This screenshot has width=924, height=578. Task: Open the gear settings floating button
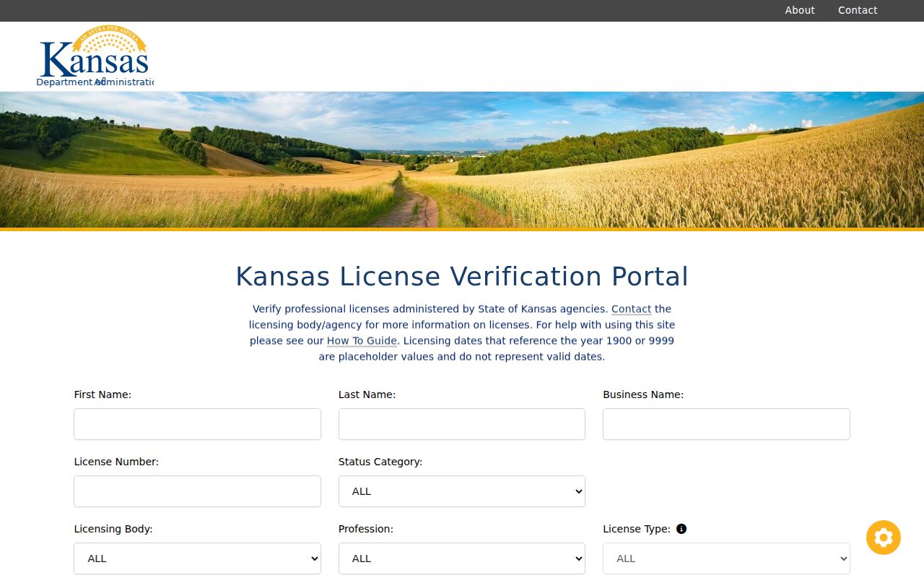(x=884, y=538)
